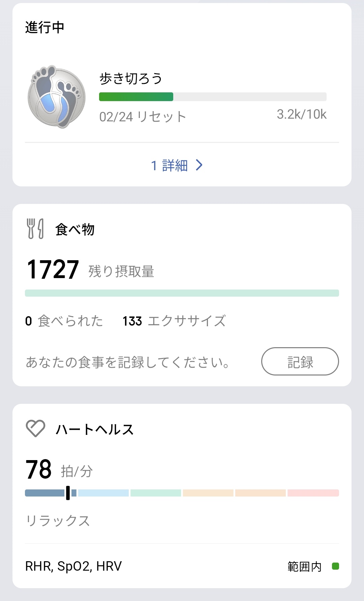Open the 食べ物 section title

[x=75, y=229]
